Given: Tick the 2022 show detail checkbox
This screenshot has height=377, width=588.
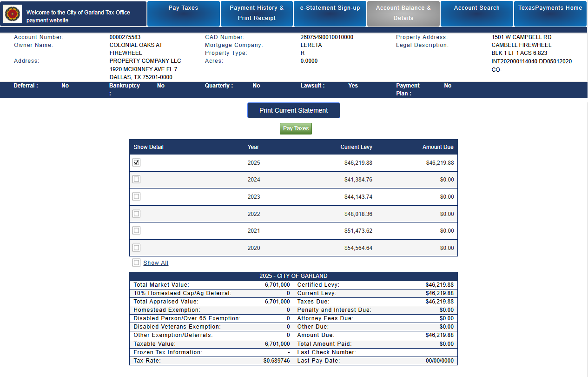Looking at the screenshot, I should [x=137, y=214].
